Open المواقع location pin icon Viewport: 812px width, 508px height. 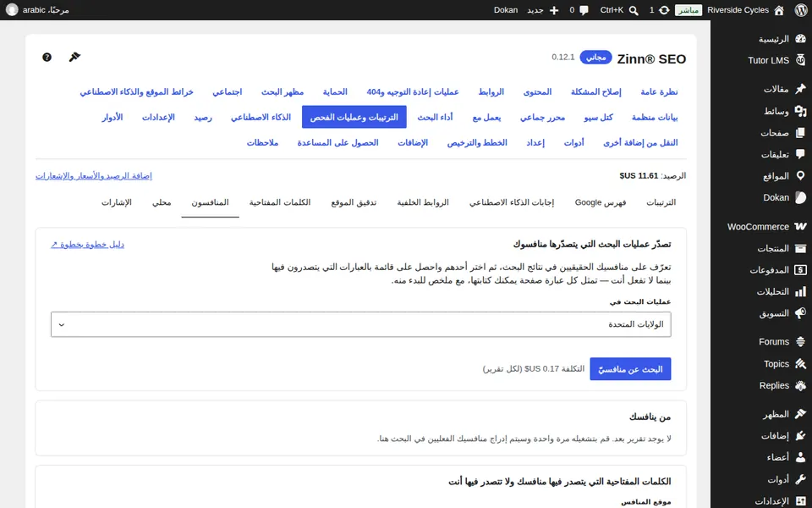(800, 176)
